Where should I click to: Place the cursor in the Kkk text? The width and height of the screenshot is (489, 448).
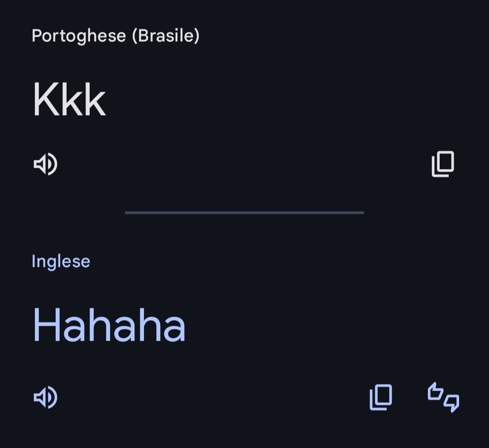tap(69, 100)
